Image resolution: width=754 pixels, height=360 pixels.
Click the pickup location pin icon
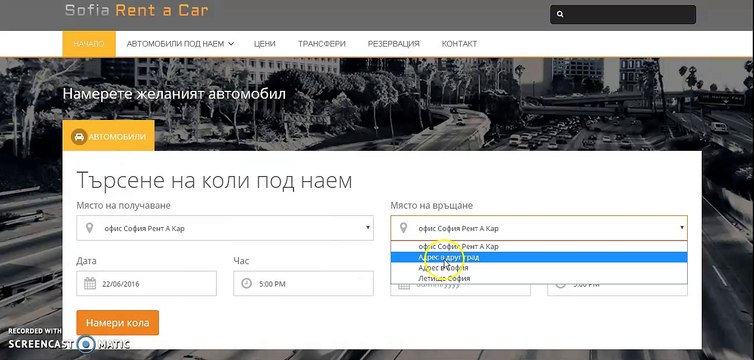(89, 228)
